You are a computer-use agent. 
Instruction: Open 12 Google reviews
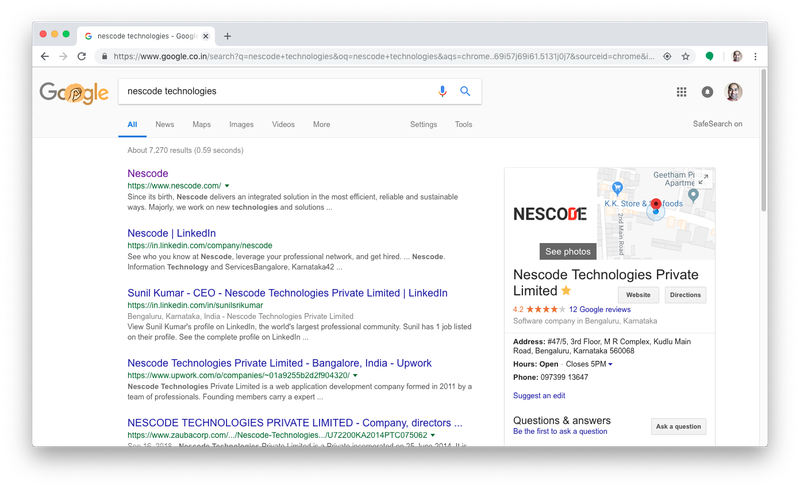tap(600, 309)
